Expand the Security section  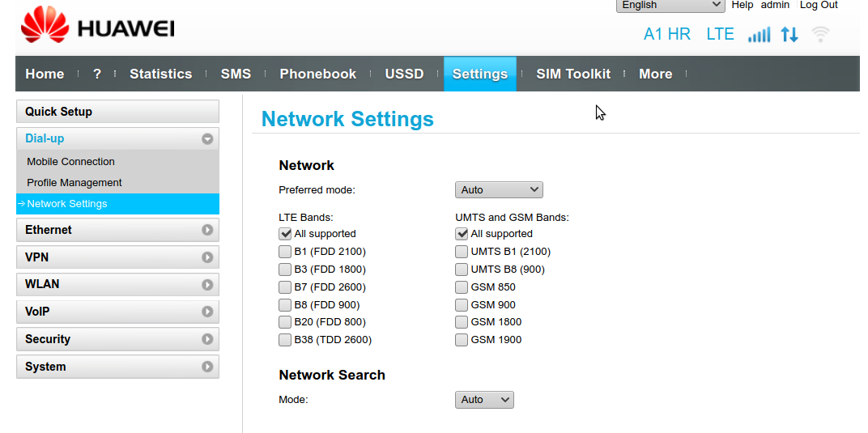click(x=118, y=339)
